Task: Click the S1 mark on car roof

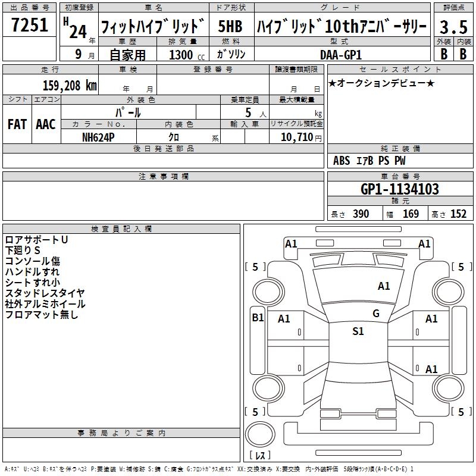Action: pyautogui.click(x=358, y=331)
